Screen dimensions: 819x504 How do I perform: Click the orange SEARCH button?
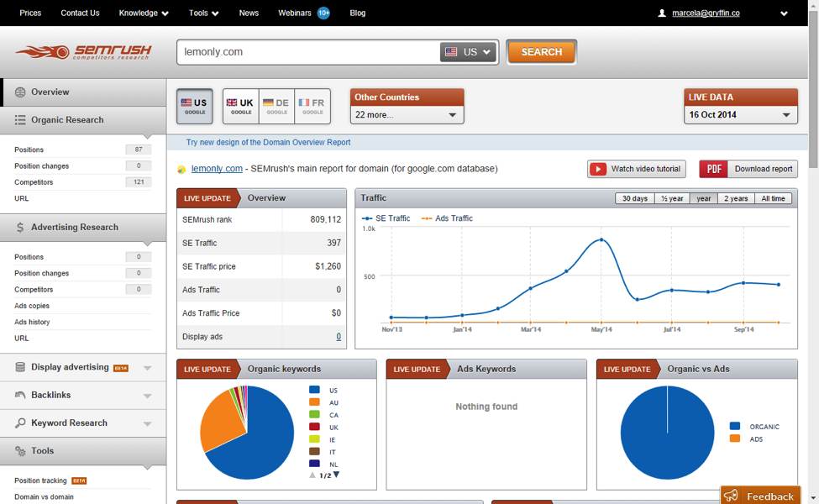pos(542,52)
